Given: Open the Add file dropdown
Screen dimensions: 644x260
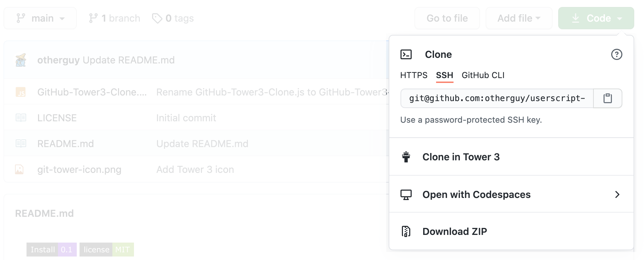Looking at the screenshot, I should pos(519,18).
